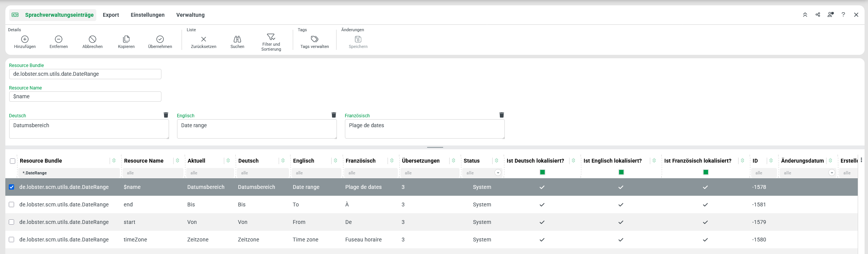Open help with the question mark icon

[x=843, y=15]
